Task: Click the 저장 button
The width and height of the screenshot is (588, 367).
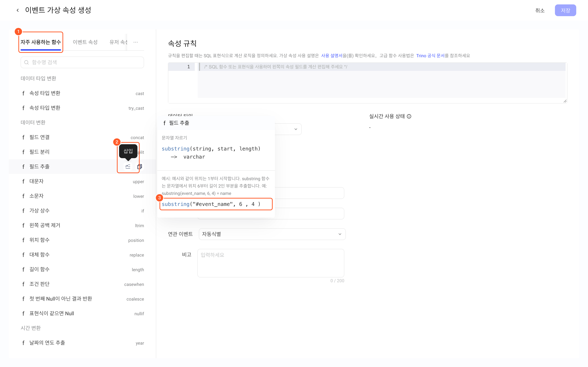Action: (565, 10)
